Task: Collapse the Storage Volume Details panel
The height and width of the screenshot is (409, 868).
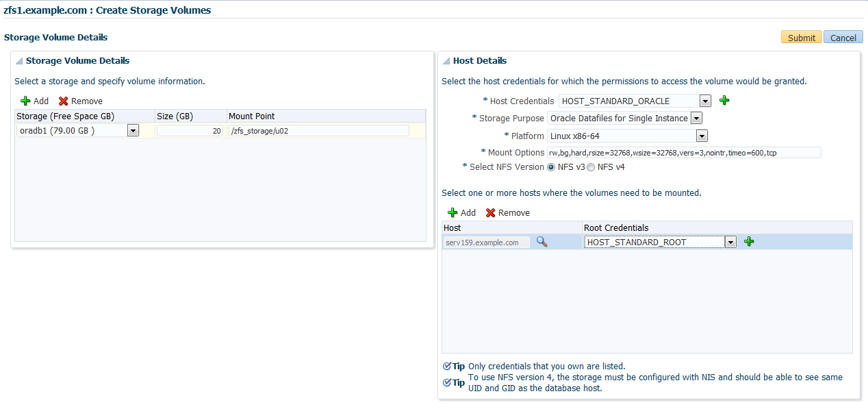Action: click(19, 61)
